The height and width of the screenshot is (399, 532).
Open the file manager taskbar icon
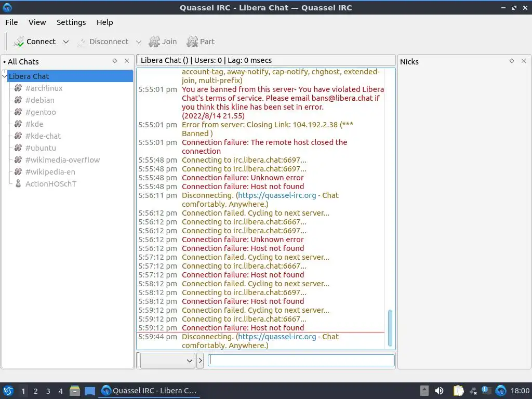(75, 391)
